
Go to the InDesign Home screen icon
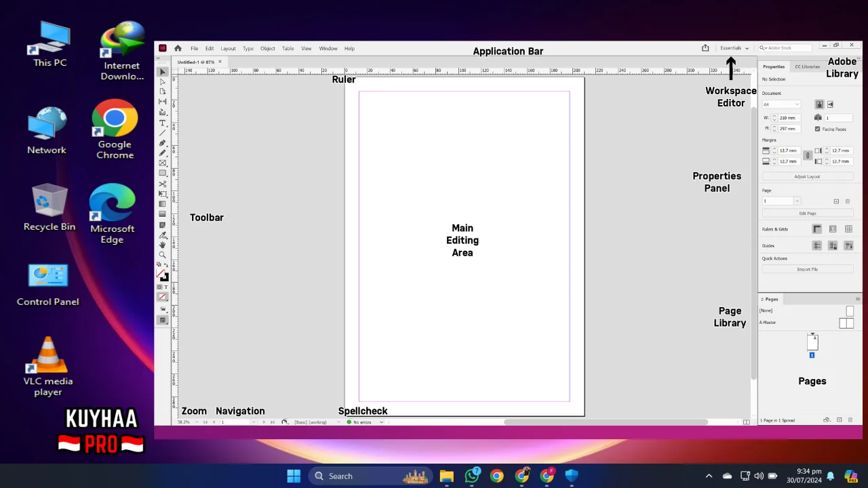tap(178, 48)
